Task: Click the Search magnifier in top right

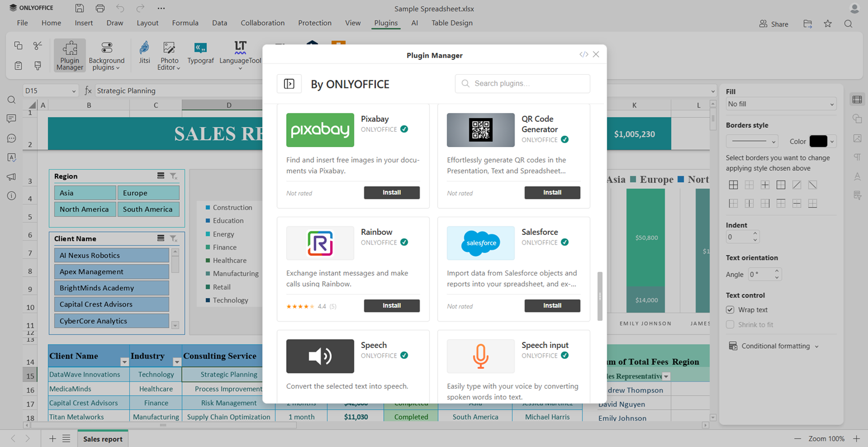Action: coord(848,24)
